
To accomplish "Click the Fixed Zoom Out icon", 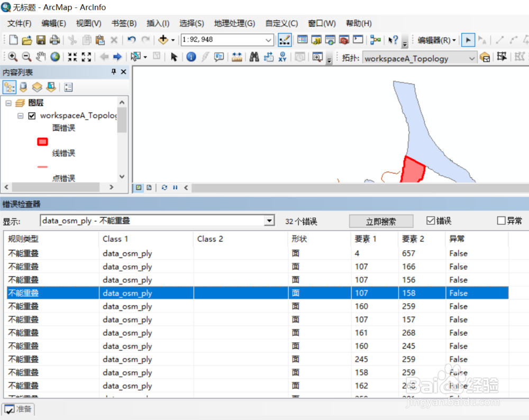I will pos(86,57).
